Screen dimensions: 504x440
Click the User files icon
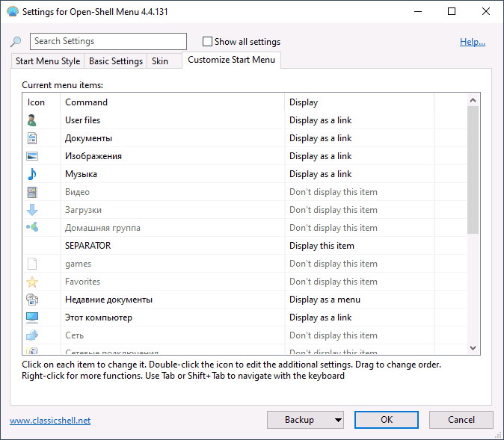click(x=32, y=120)
